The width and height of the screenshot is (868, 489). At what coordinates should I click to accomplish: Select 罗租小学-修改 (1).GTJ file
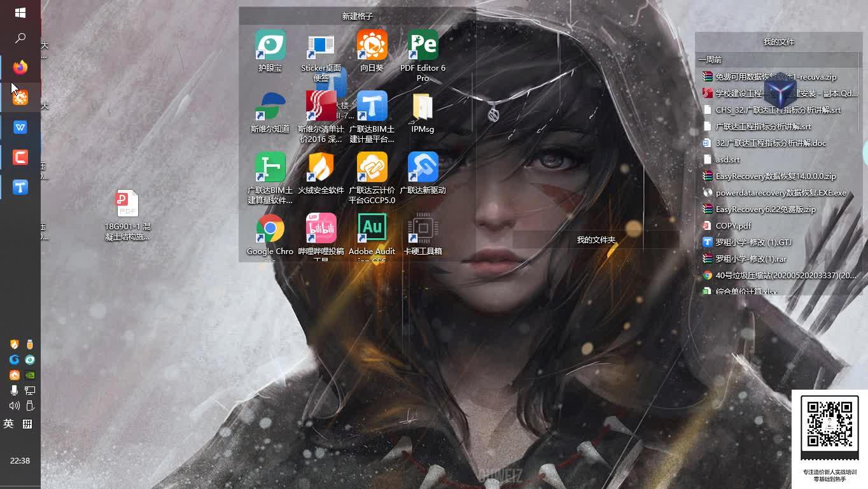pos(747,243)
